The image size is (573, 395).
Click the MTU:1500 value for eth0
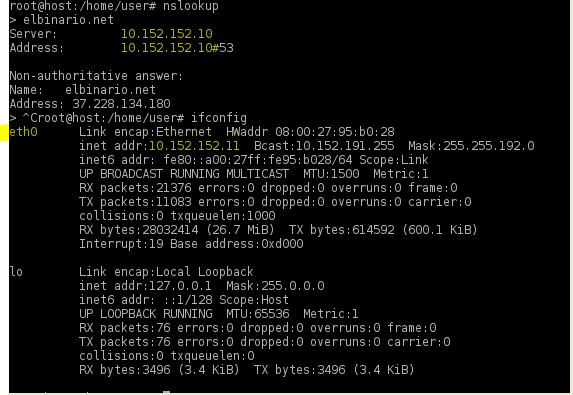coord(331,174)
